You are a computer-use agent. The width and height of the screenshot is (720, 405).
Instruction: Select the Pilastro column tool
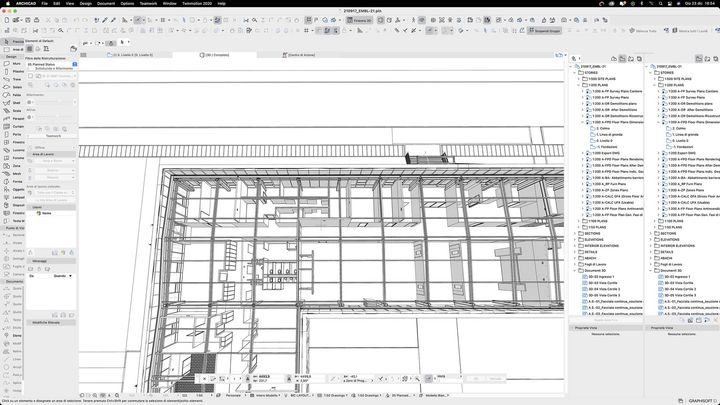12,72
